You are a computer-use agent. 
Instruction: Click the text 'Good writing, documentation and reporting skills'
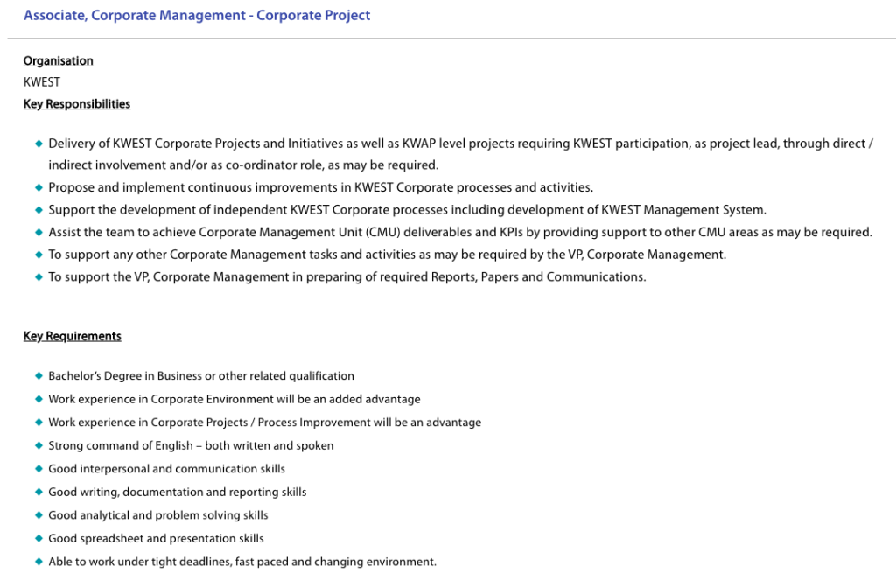[x=177, y=492]
